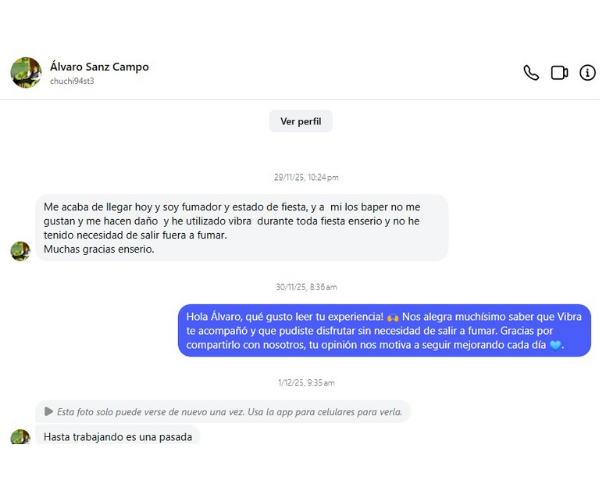600x500 pixels.
Task: Click Álvaro's profile picture in header
Action: coord(25,72)
